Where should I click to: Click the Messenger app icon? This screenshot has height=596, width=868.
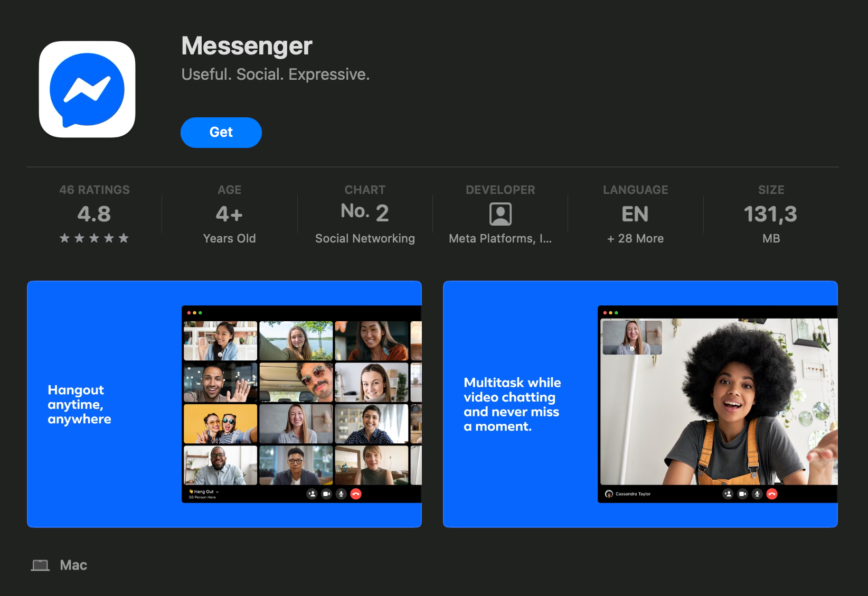click(x=87, y=89)
